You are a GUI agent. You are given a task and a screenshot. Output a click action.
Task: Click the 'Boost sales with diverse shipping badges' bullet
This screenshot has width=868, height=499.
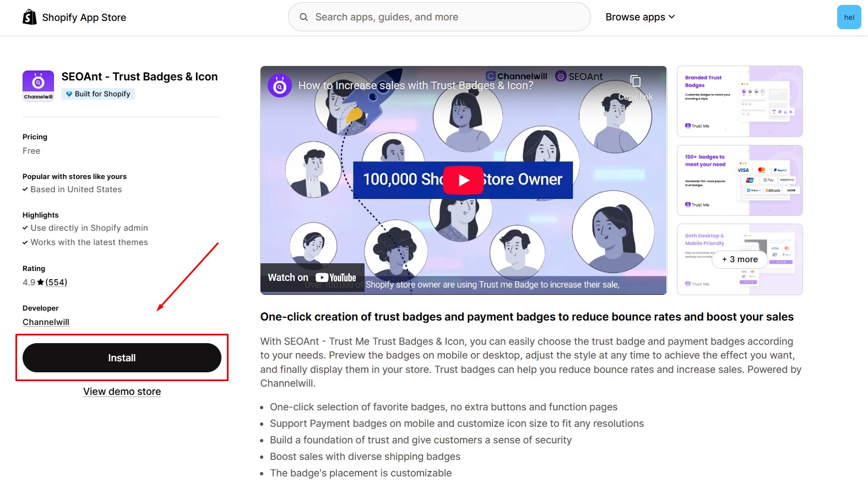click(365, 457)
